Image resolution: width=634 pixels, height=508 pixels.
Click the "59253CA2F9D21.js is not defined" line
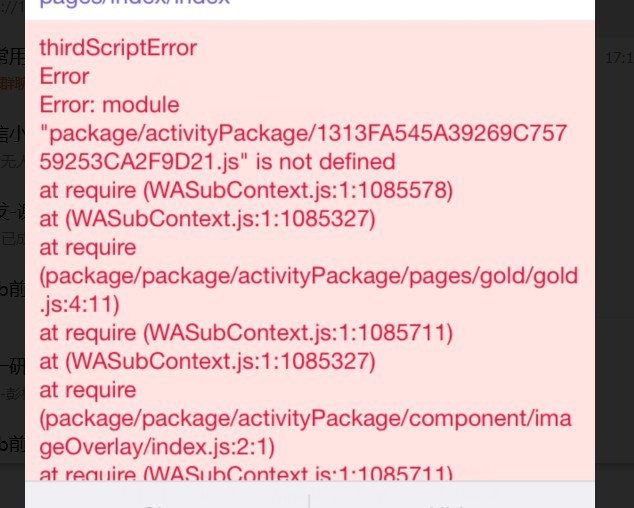tap(217, 162)
